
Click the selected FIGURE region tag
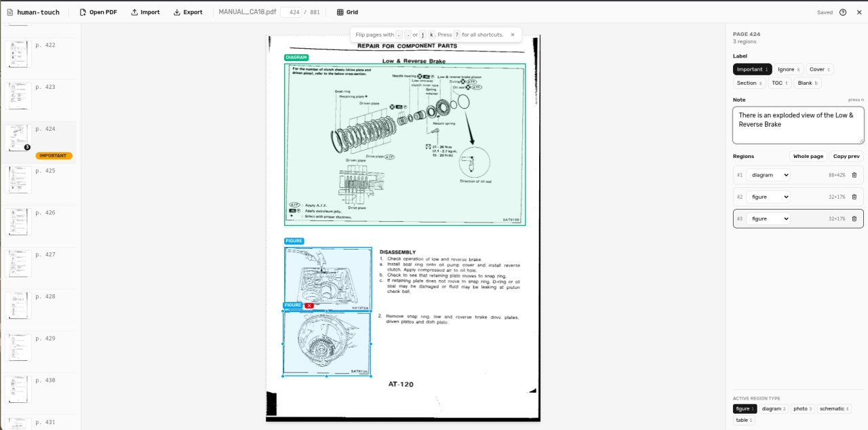coord(292,306)
